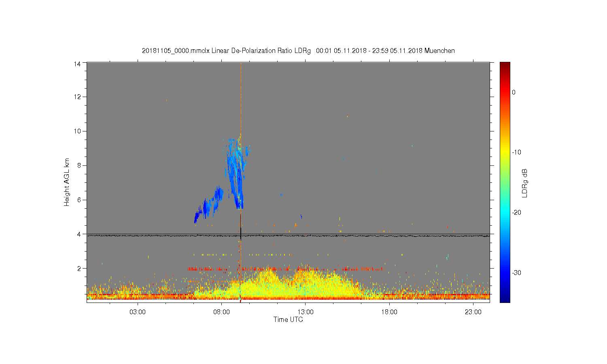
Task: Select the "18:00" time axis label
Action: 389,312
